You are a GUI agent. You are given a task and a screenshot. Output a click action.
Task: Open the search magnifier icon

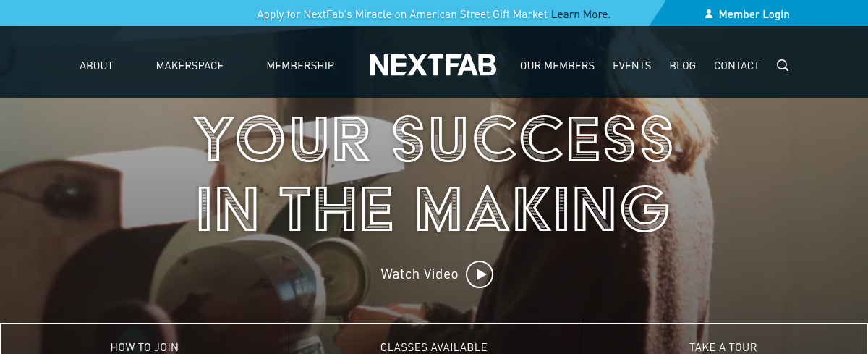pyautogui.click(x=783, y=65)
